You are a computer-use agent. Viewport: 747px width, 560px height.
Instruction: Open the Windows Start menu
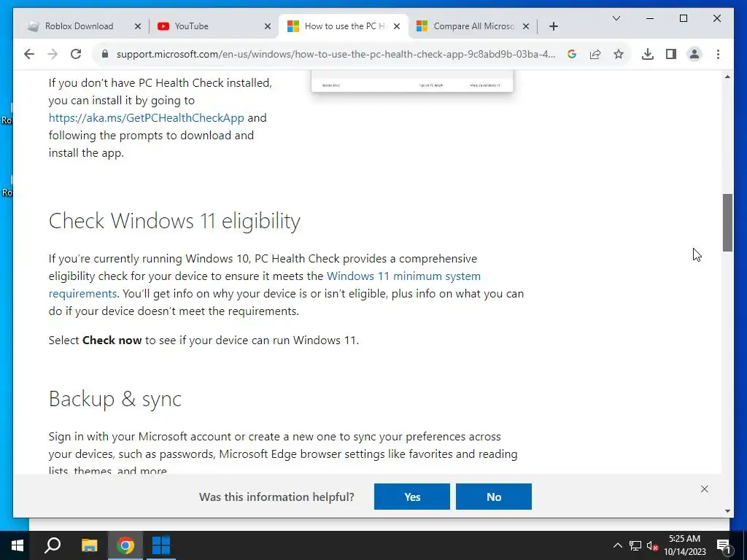tap(18, 545)
